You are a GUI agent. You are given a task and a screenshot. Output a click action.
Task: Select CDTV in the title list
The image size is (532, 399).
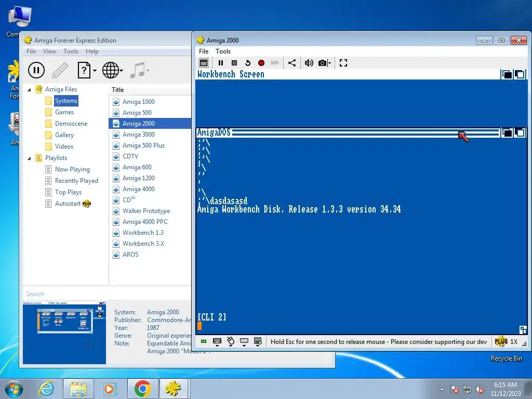[x=130, y=156]
